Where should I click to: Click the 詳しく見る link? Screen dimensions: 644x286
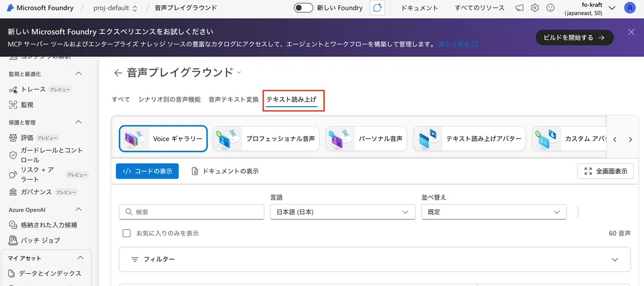[x=458, y=44]
